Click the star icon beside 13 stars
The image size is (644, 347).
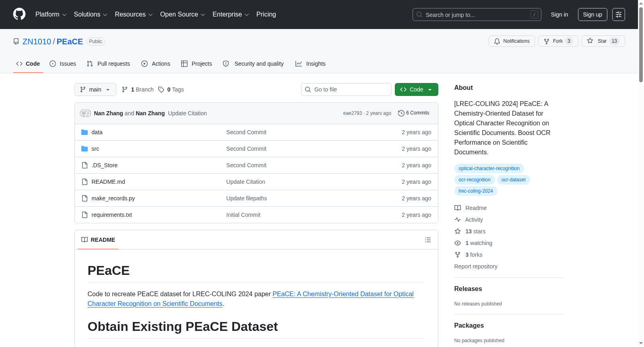458,231
